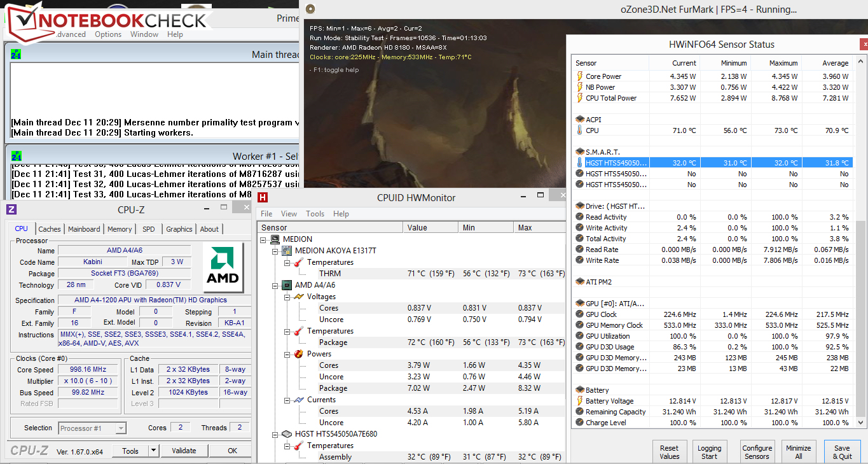Viewport: 868px width, 464px height.
Task: Open the Processor #1 selection dropdown in CPU-Z
Action: [120, 428]
